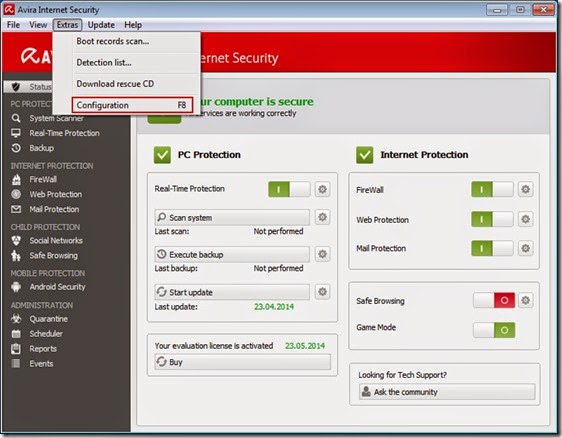Viewport: 562px width, 438px height.
Task: Select Real-Time Protection in sidebar
Action: (65, 133)
